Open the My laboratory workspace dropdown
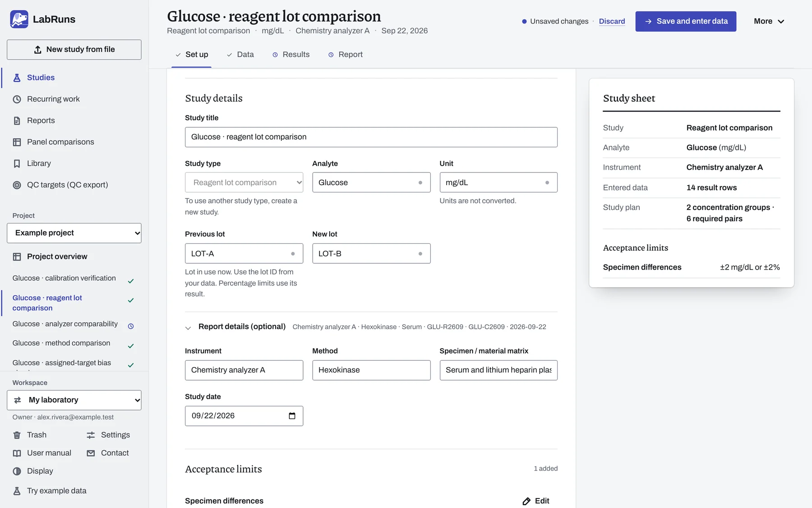The height and width of the screenshot is (508, 812). (74, 400)
